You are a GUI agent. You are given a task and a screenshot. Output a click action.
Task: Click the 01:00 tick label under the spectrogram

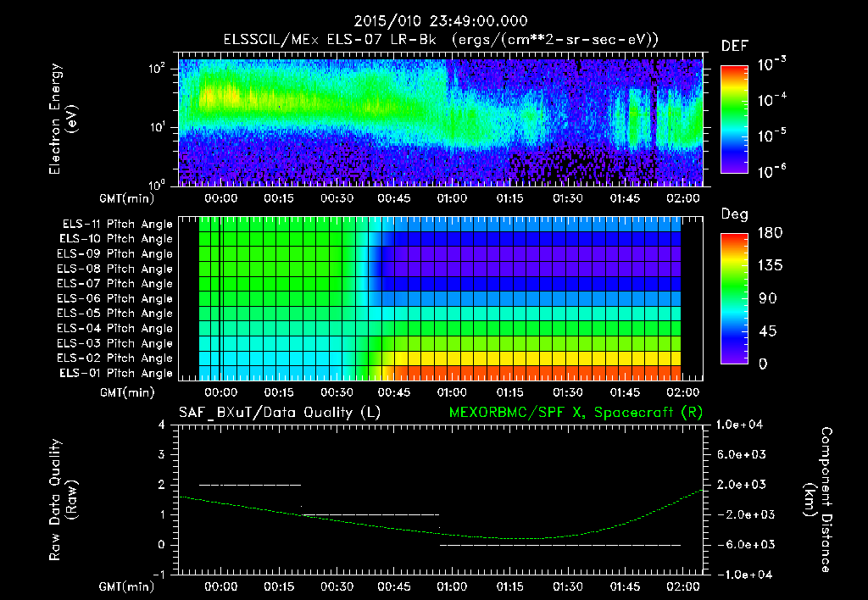pyautogui.click(x=452, y=198)
